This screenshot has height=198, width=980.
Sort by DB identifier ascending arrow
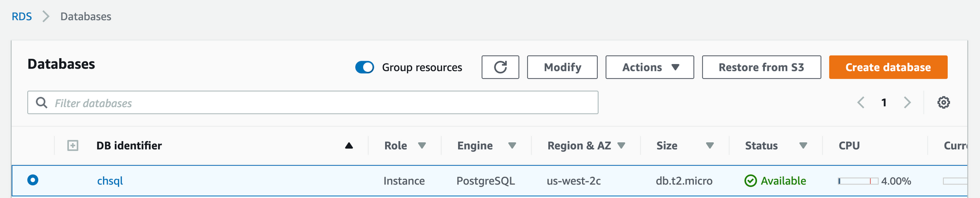[349, 146]
